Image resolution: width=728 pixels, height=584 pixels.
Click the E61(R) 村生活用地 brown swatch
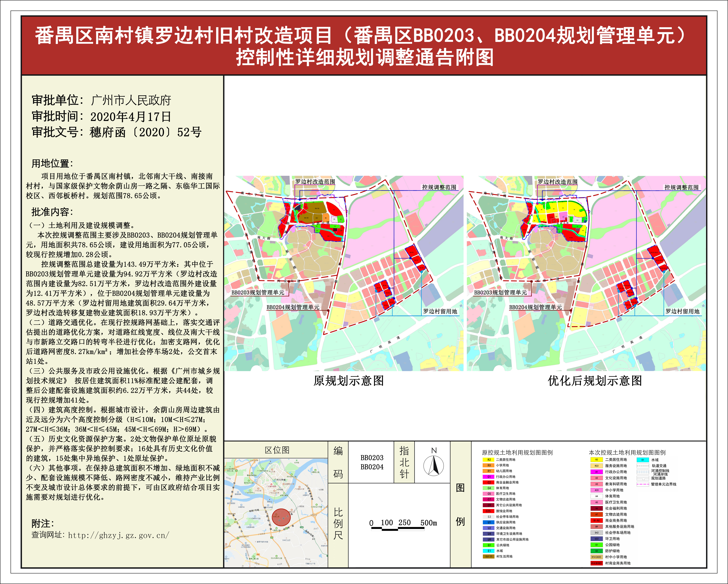(x=489, y=557)
